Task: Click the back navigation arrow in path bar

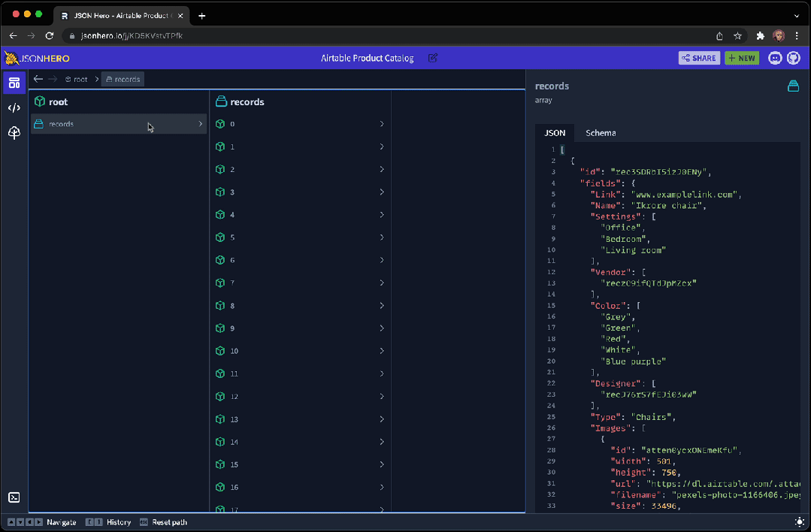Action: pos(38,79)
